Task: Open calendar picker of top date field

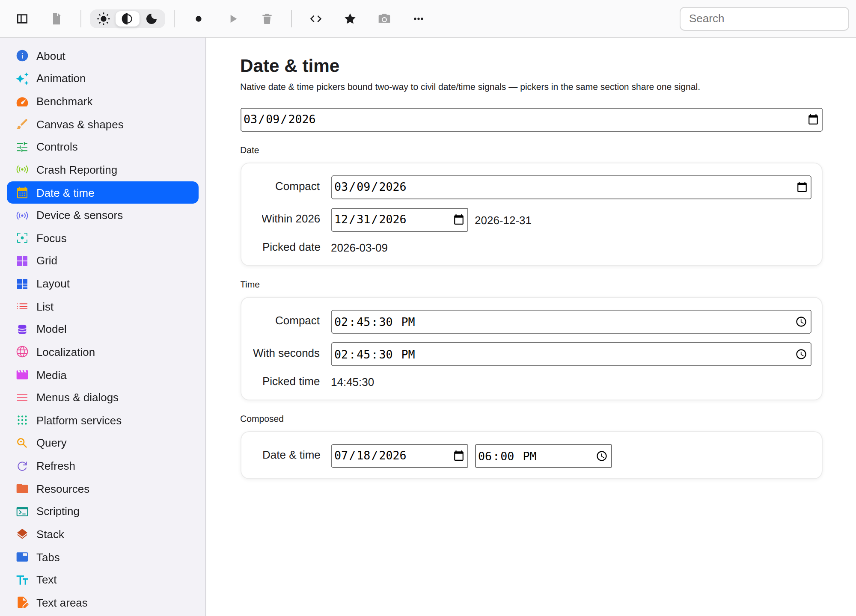Action: point(813,119)
